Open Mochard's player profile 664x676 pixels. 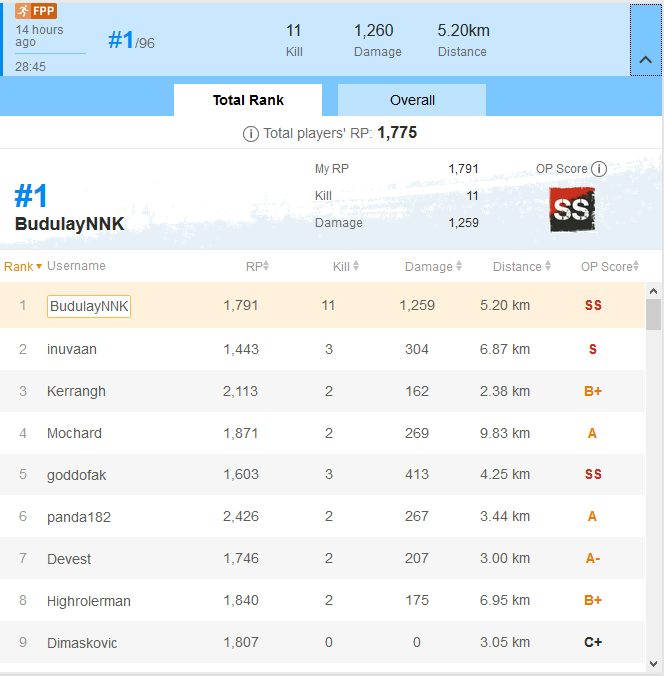click(x=74, y=433)
